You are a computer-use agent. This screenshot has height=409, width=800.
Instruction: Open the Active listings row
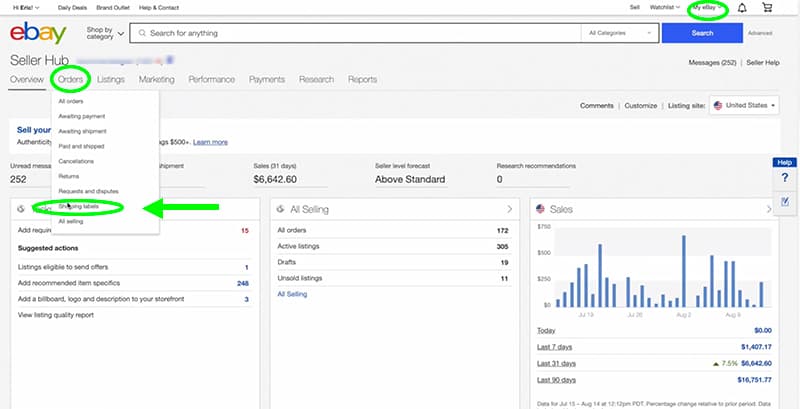392,246
